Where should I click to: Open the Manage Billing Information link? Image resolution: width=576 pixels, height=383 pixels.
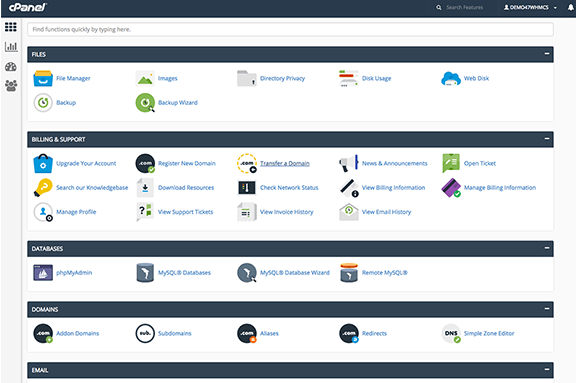[500, 188]
